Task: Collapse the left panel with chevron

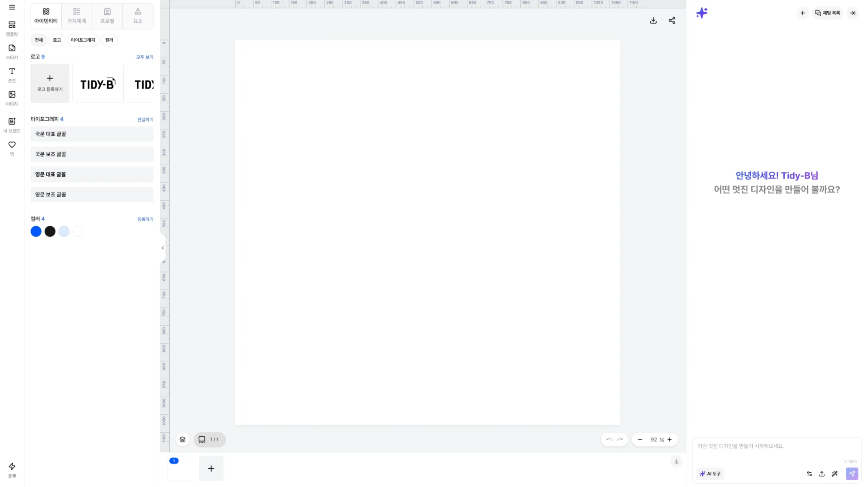Action: (163, 248)
